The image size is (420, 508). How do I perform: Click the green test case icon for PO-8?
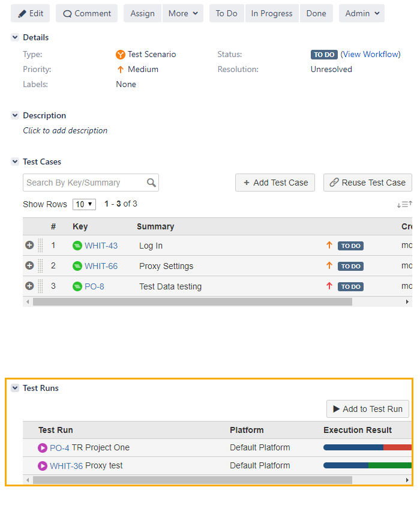pyautogui.click(x=77, y=286)
